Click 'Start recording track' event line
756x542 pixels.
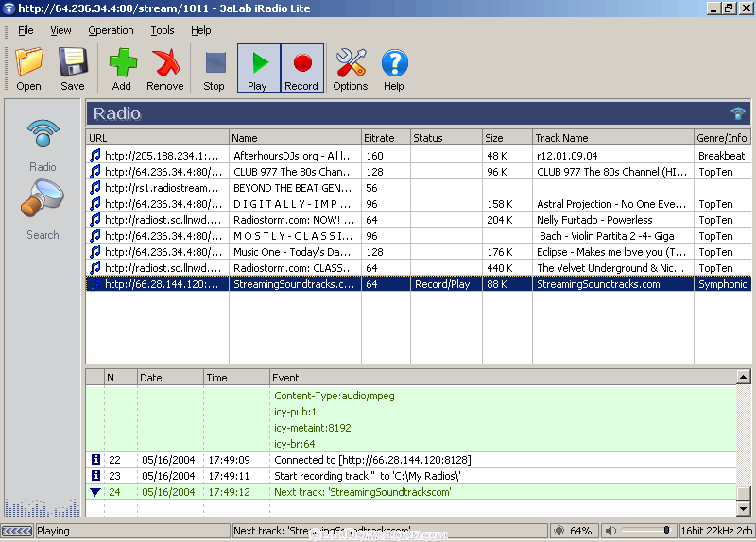point(368,476)
